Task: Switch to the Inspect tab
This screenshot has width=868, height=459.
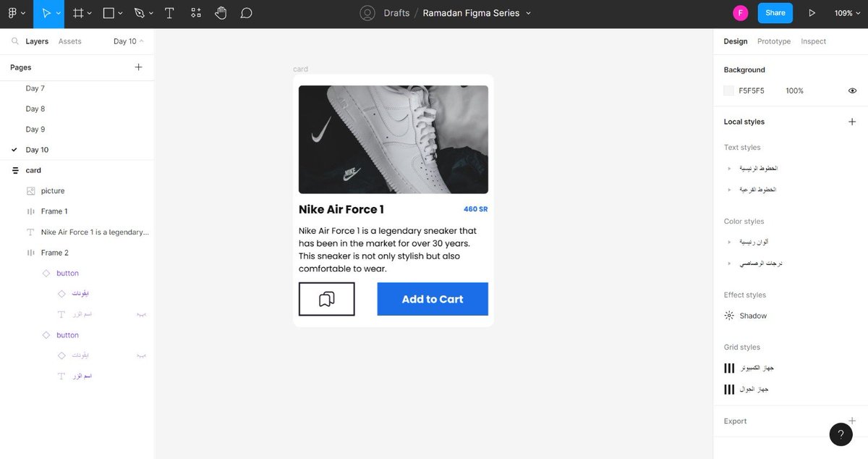Action: pyautogui.click(x=814, y=41)
